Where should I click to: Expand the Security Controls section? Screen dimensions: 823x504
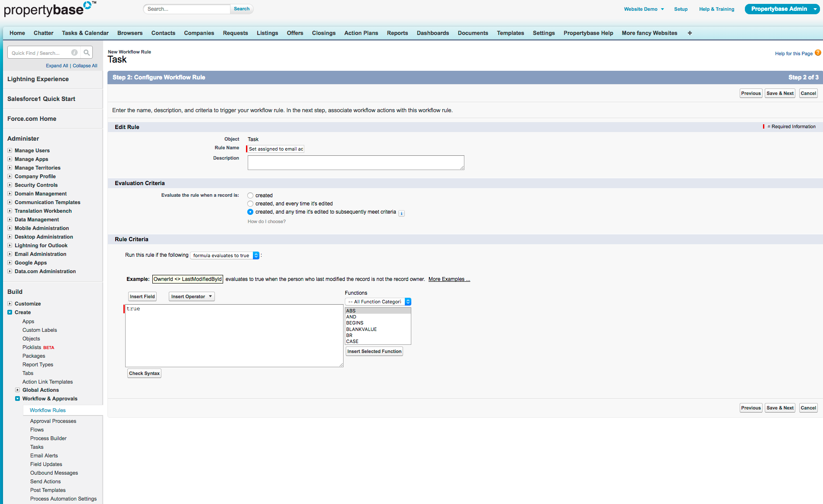(10, 185)
